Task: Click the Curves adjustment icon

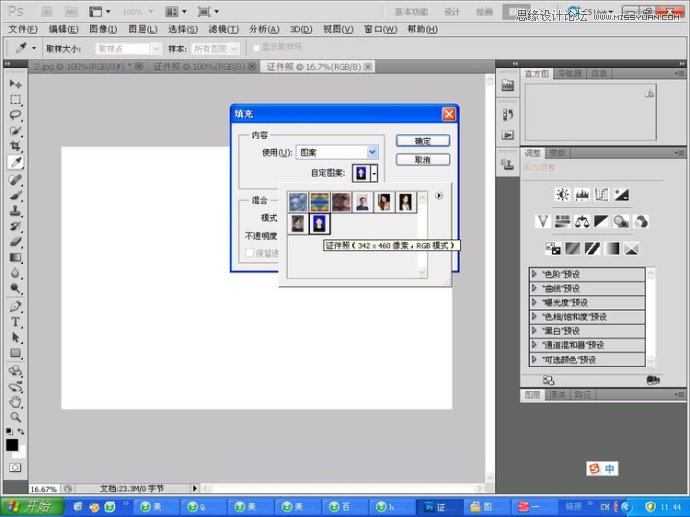Action: tap(602, 195)
